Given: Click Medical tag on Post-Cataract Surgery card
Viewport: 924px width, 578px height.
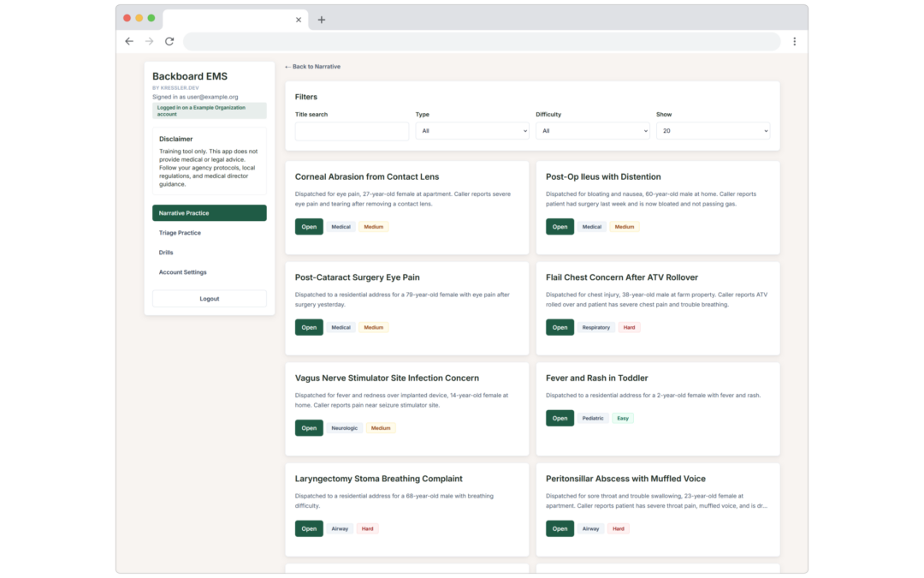Looking at the screenshot, I should point(341,327).
